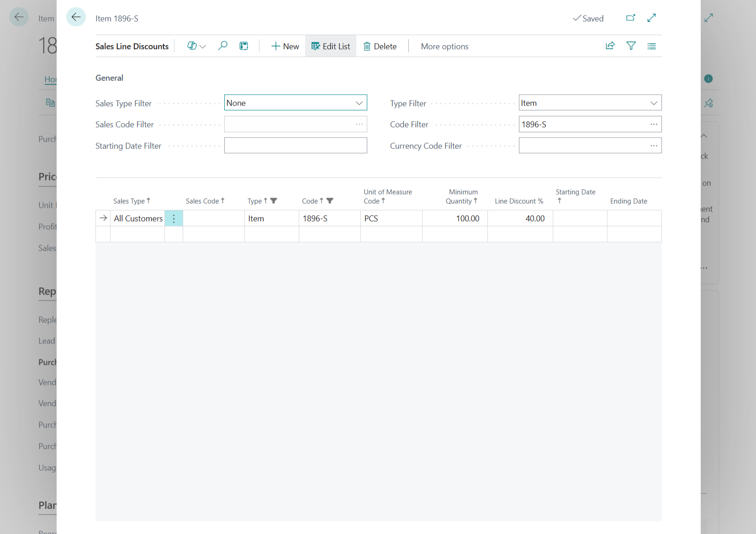
Task: Sort by Starting Date column
Action: (x=576, y=196)
